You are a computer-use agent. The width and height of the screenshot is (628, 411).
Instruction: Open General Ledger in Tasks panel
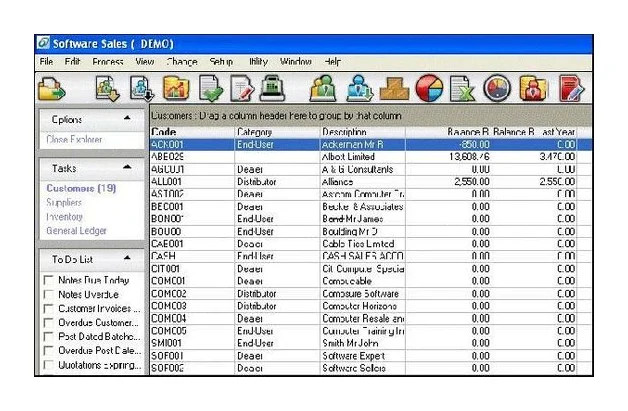coord(76,231)
